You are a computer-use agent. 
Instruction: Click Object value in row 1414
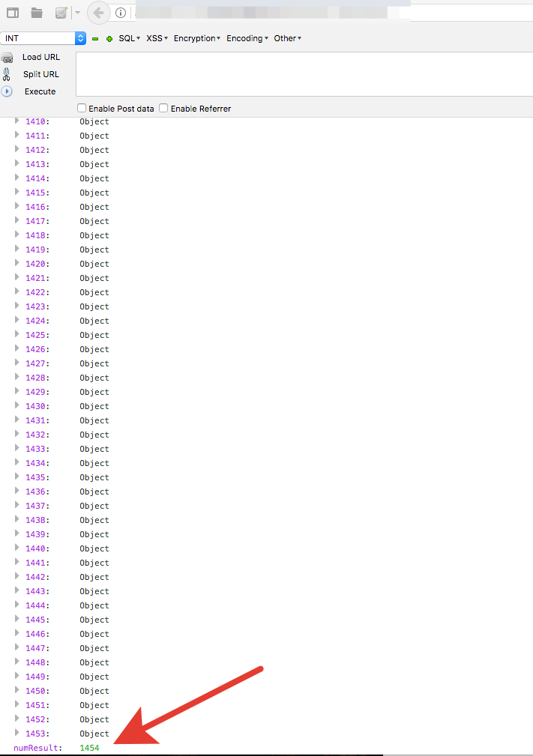point(94,178)
